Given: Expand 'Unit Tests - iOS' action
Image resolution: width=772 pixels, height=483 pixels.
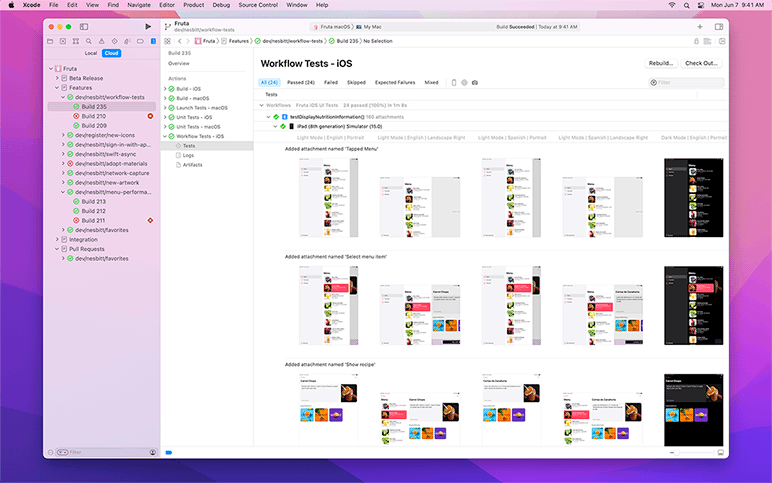Looking at the screenshot, I should 165,118.
